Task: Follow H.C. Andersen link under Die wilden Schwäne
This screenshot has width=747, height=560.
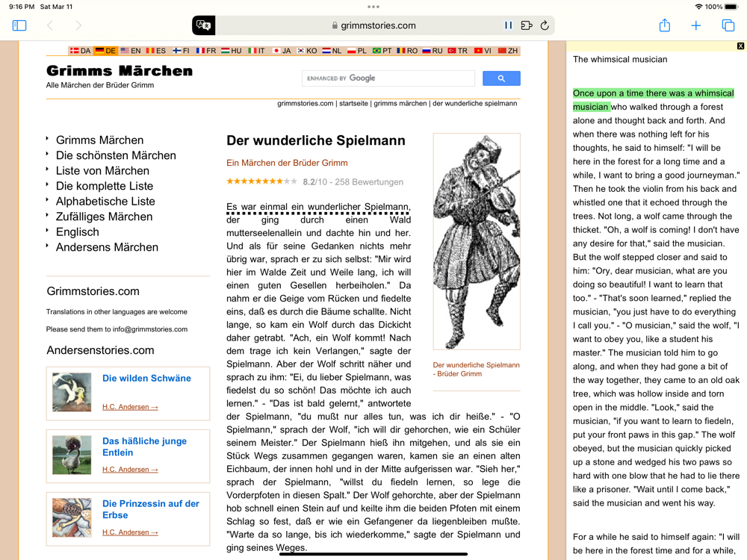Action: pyautogui.click(x=130, y=407)
